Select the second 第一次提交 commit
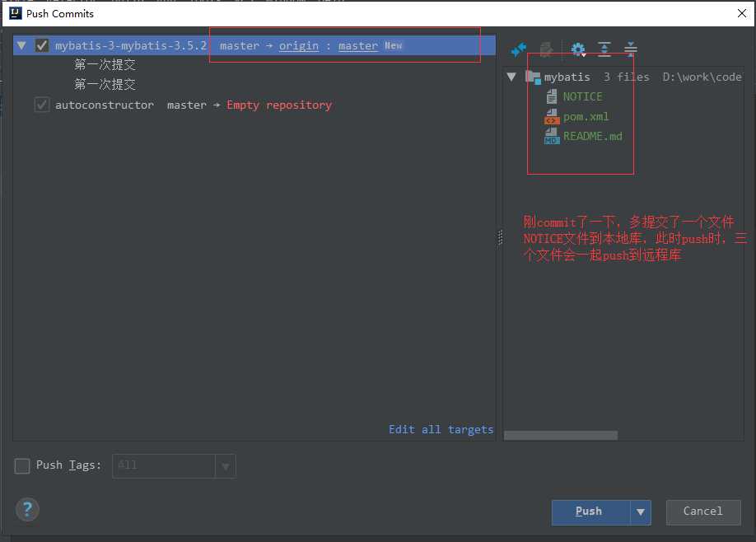The height and width of the screenshot is (542, 756). click(105, 84)
